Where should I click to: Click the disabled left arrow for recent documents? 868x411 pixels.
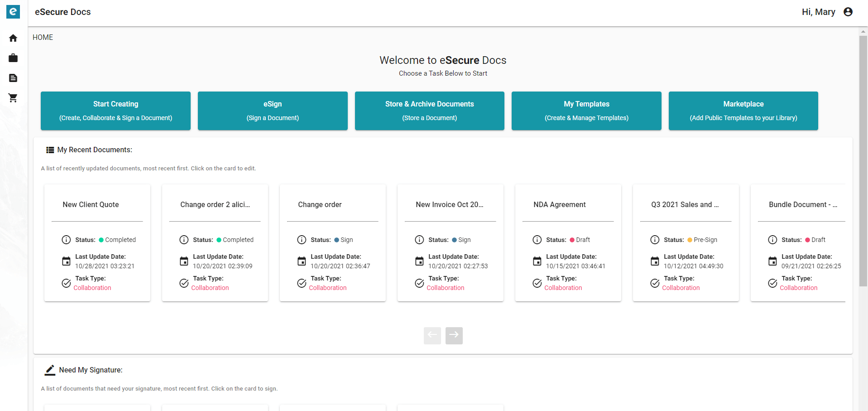pyautogui.click(x=432, y=335)
